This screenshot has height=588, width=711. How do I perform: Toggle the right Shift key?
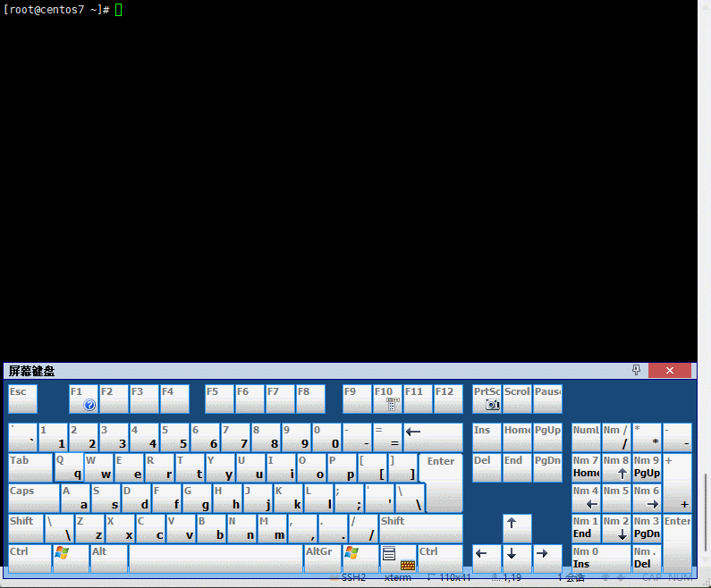(421, 528)
